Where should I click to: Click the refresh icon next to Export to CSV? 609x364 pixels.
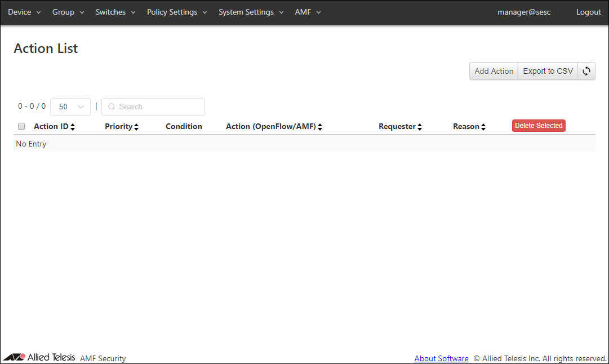pos(586,71)
